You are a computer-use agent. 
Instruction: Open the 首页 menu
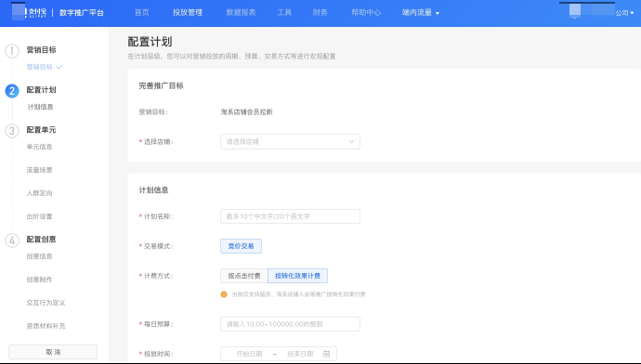point(142,13)
